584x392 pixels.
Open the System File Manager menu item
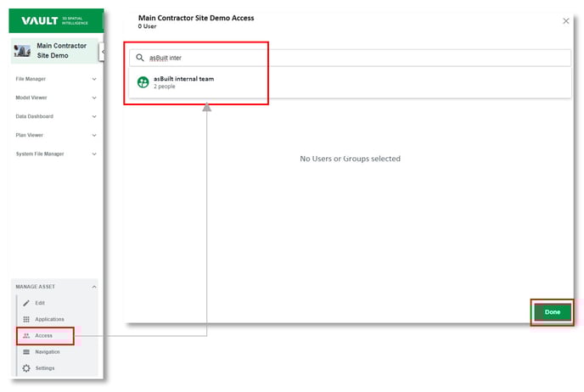tap(40, 154)
